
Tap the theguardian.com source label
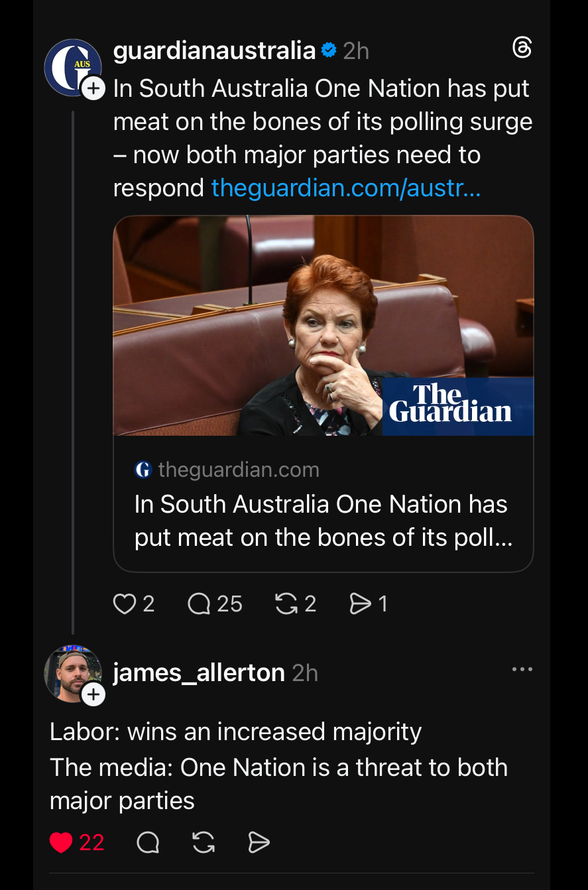238,470
